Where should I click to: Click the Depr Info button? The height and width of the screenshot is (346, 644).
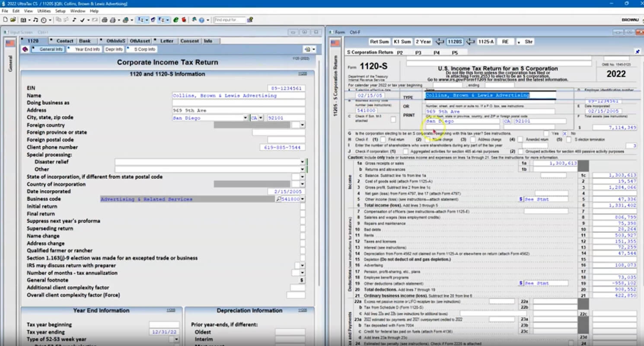click(114, 49)
